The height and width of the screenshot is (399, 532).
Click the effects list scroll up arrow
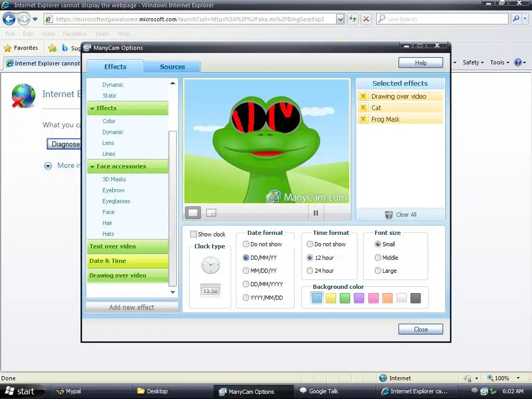pyautogui.click(x=172, y=83)
